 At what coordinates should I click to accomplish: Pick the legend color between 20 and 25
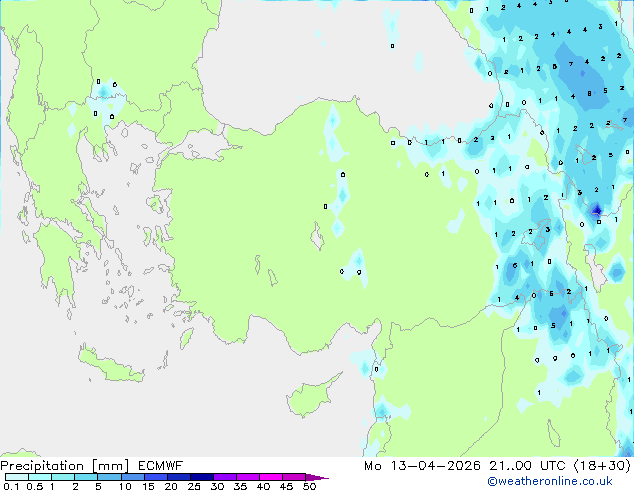tap(179, 477)
